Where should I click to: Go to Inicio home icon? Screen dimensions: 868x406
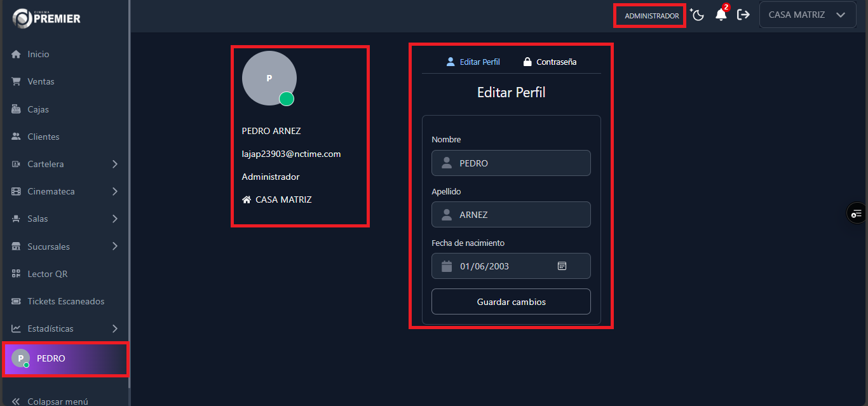[x=17, y=55]
